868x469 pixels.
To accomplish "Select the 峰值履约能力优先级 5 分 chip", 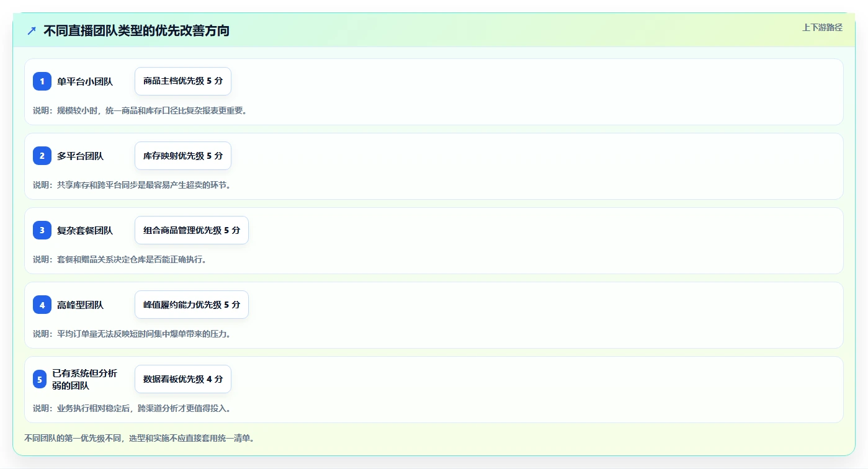I will 192,305.
